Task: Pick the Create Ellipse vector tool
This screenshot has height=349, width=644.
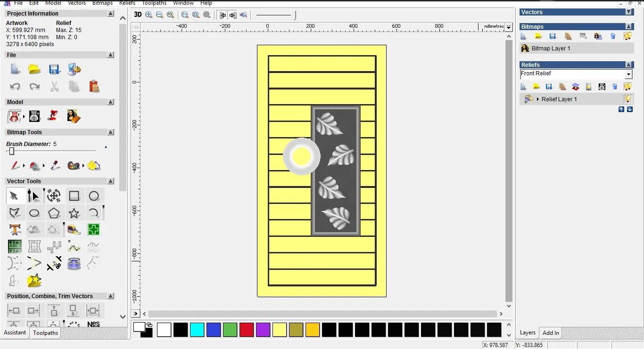Action: 34,213
